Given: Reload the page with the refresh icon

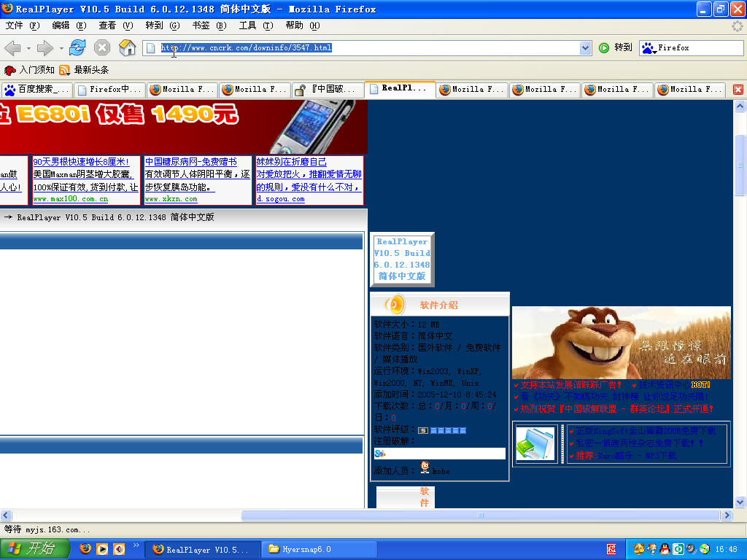Looking at the screenshot, I should point(77,47).
